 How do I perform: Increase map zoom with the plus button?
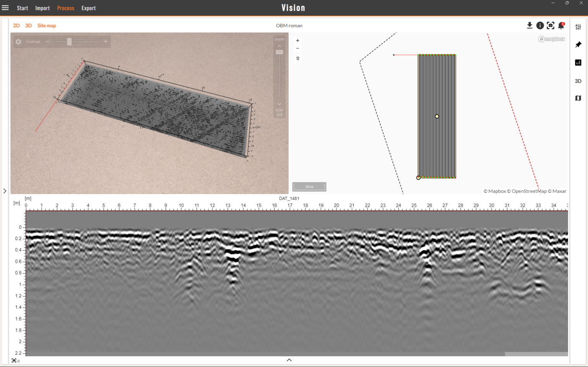(x=297, y=40)
